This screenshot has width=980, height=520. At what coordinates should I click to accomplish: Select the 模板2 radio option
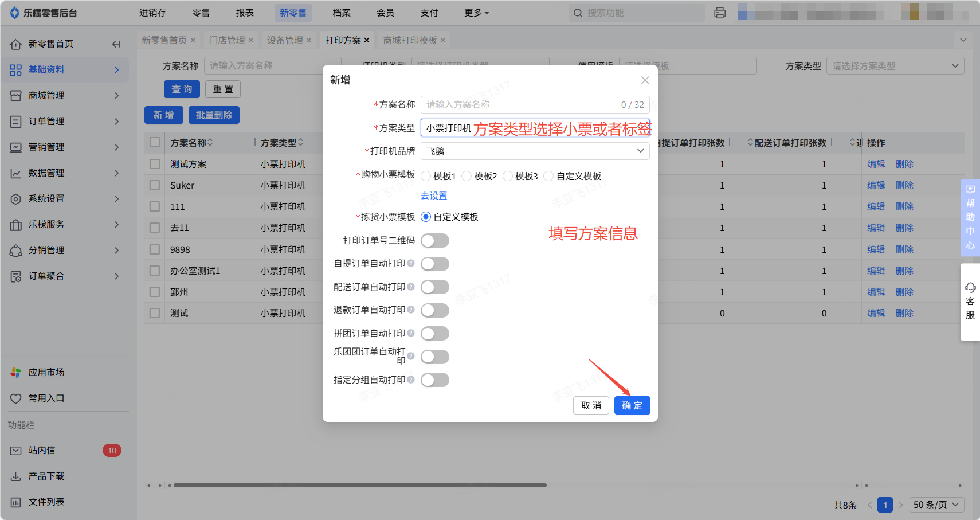click(467, 176)
